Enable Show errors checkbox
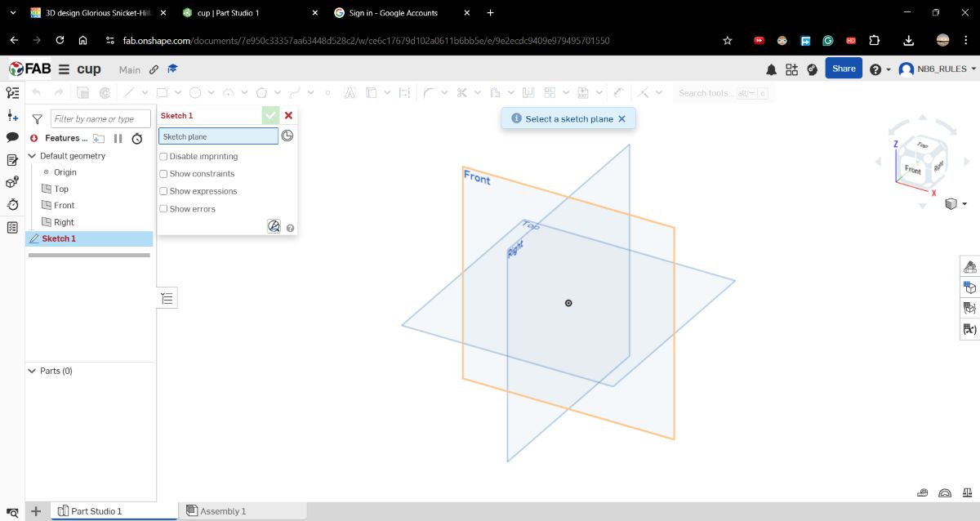Screen dimensions: 980x521 click(163, 209)
